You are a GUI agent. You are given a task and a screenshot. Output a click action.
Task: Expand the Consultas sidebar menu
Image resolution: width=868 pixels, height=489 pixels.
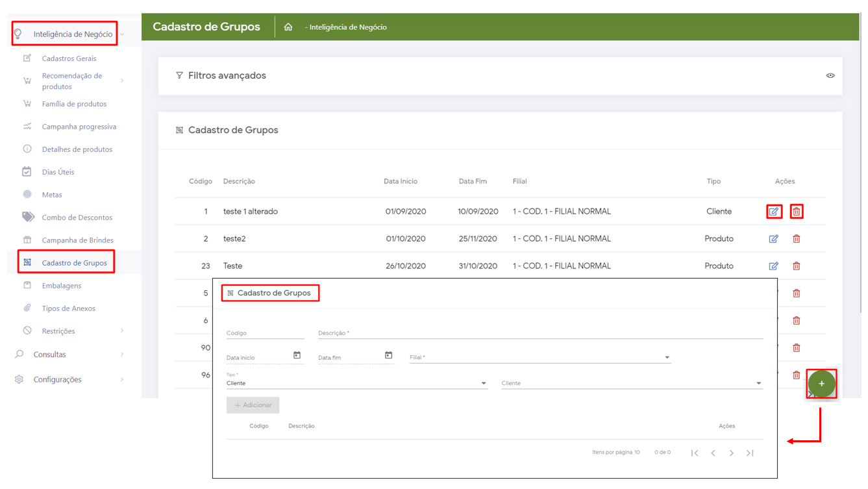point(50,355)
